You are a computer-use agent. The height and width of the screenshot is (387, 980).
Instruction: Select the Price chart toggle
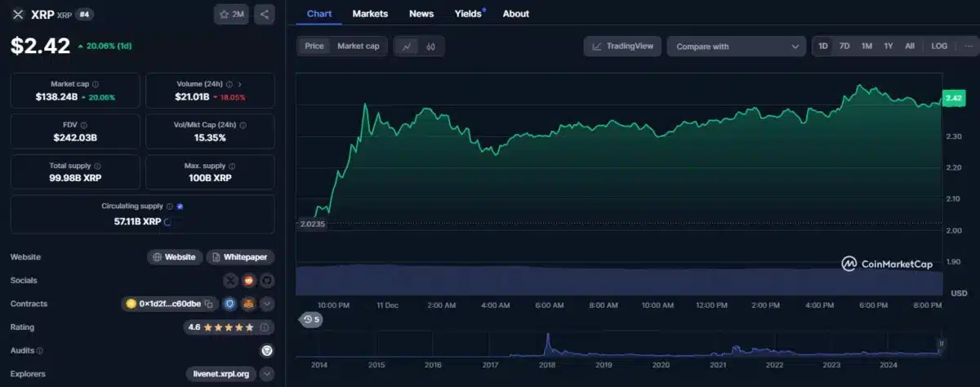click(x=314, y=47)
